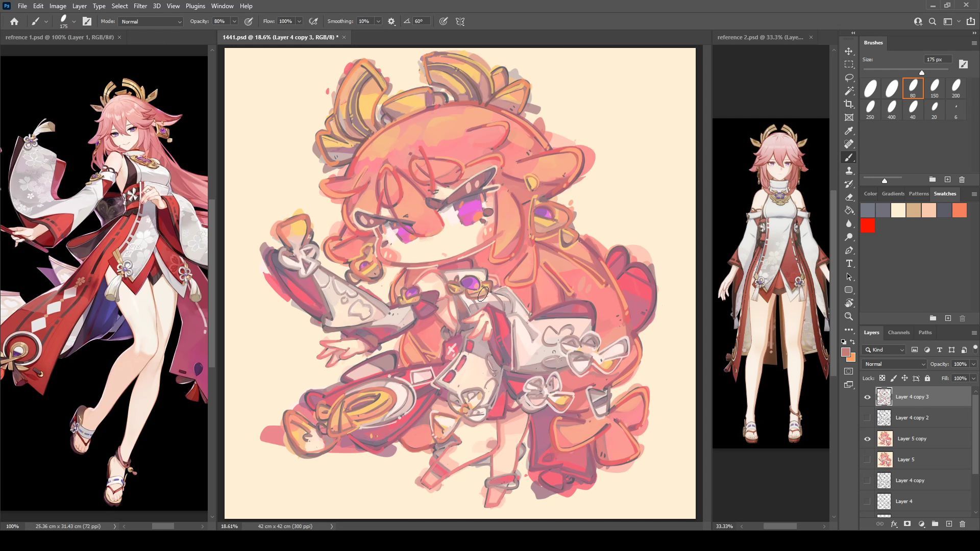
Task: Select the Pen tool
Action: (849, 251)
